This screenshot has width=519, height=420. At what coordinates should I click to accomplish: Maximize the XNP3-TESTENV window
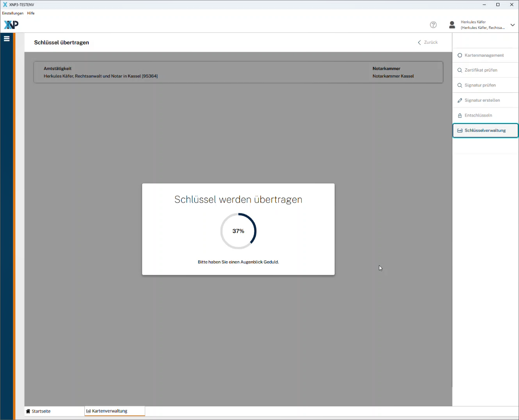[498, 5]
